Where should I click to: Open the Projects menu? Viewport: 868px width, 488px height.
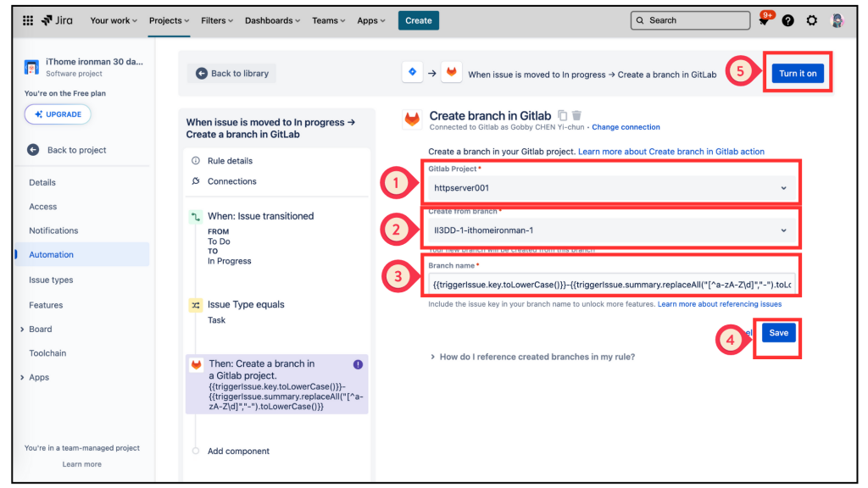pyautogui.click(x=169, y=20)
